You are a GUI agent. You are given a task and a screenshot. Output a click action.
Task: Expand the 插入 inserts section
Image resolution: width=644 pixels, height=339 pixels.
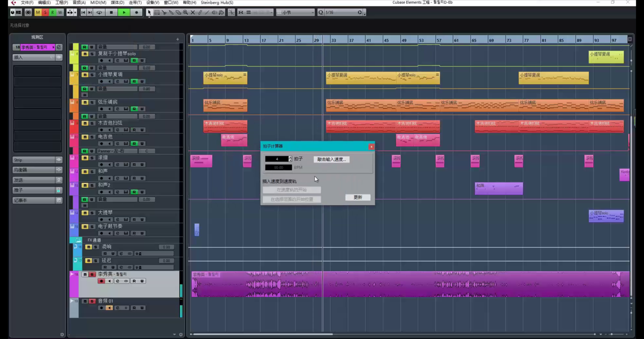tap(38, 57)
